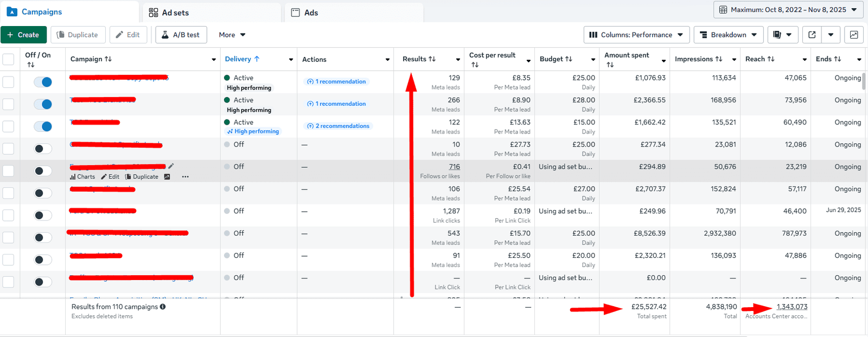
Task: Open the Columns: Performance dropdown
Action: coord(636,35)
